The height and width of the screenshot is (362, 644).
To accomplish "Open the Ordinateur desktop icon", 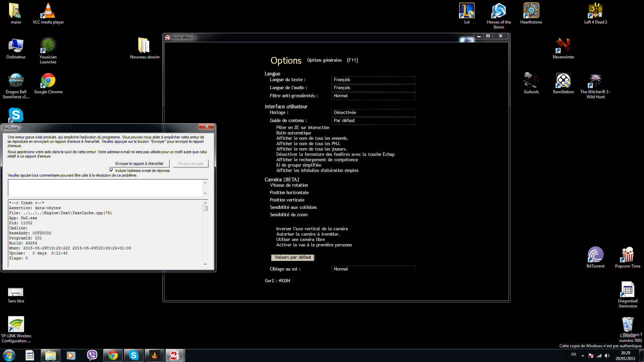I will coord(16,49).
